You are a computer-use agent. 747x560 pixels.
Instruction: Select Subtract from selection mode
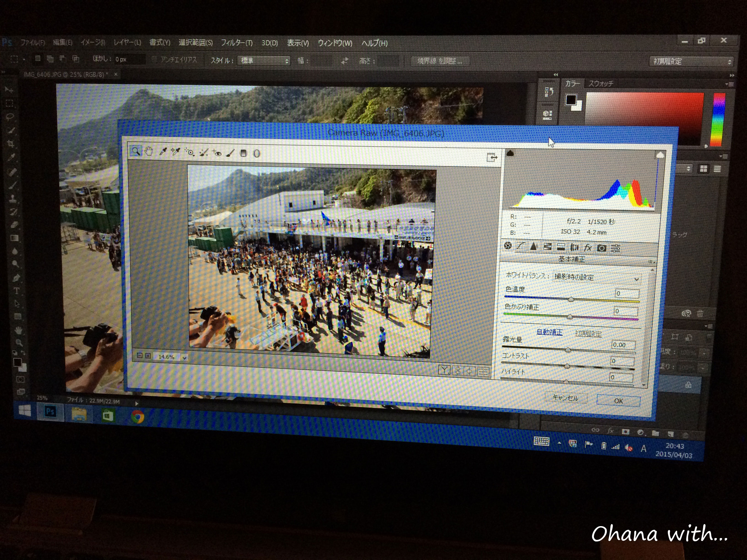click(63, 59)
